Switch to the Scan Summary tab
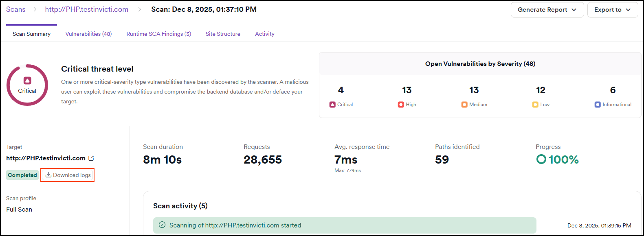The height and width of the screenshot is (236, 644). point(31,34)
